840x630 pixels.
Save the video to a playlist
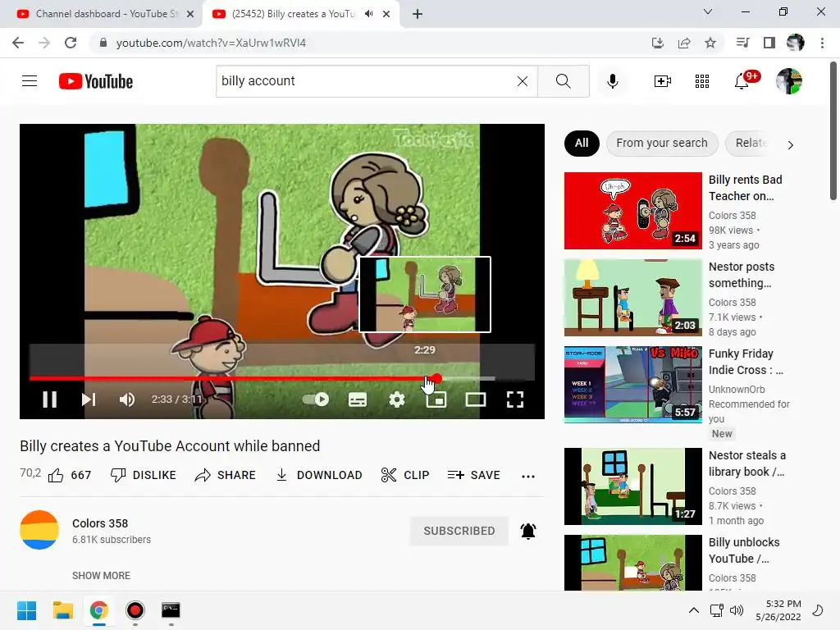tap(473, 475)
